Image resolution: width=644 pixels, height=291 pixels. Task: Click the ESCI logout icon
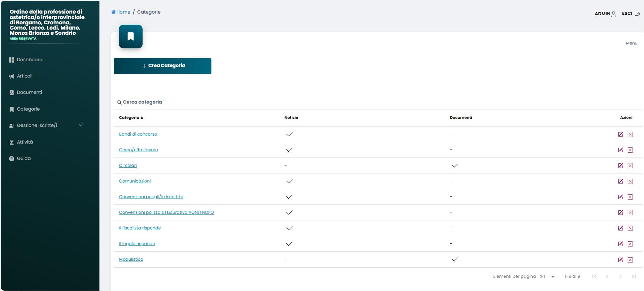[x=637, y=14]
